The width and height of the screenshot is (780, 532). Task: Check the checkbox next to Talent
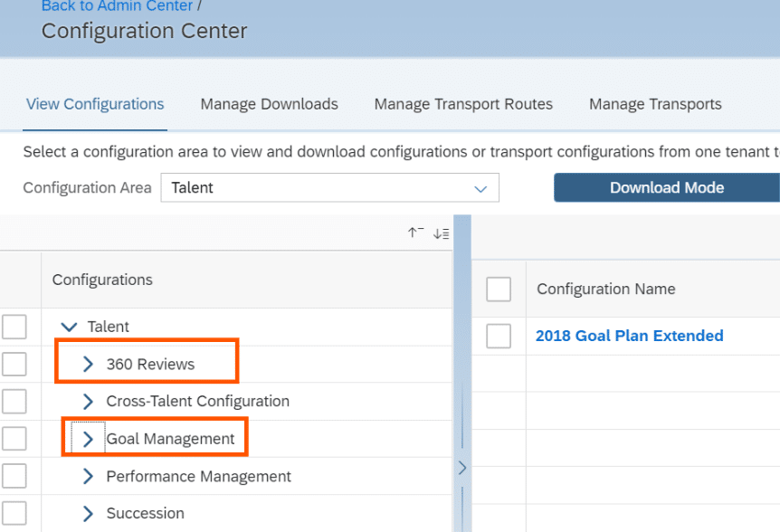(14, 327)
